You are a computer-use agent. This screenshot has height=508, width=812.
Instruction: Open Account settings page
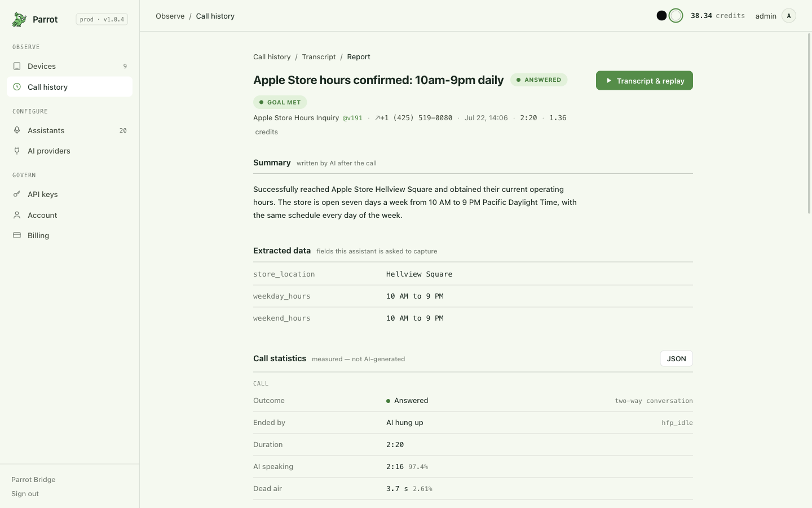69,215
